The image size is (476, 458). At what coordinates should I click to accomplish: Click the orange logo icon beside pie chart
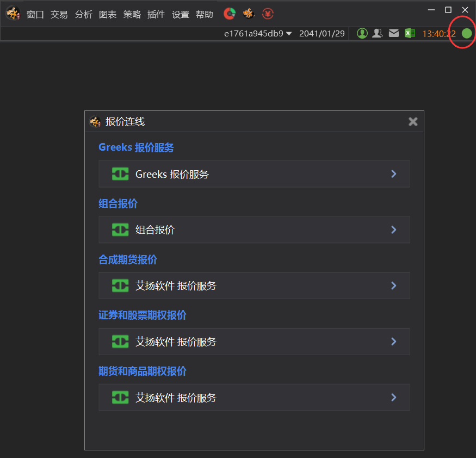tap(248, 14)
